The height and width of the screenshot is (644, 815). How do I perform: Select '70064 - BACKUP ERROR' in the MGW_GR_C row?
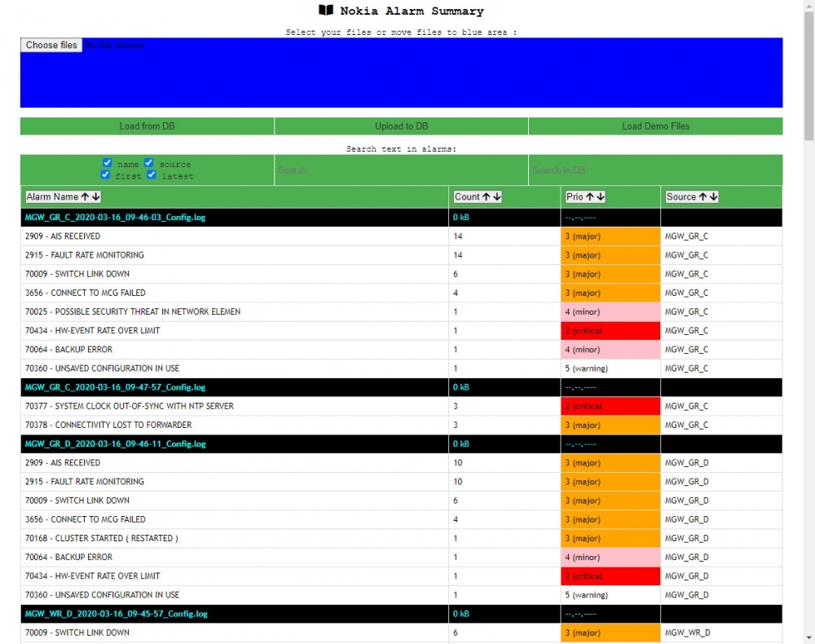click(68, 349)
